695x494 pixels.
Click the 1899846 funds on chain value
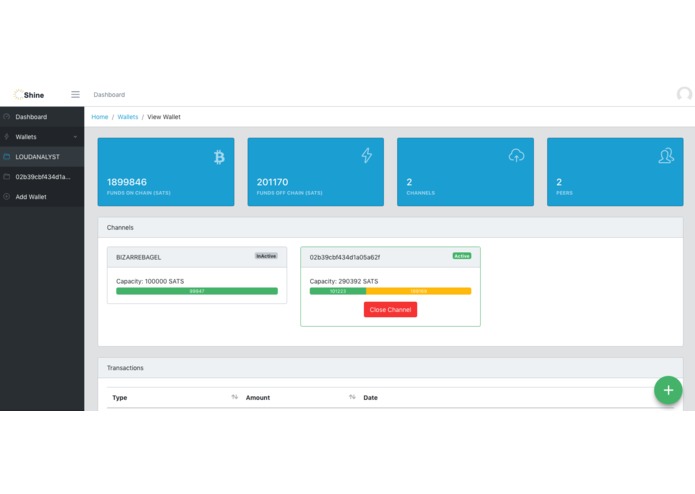click(127, 182)
